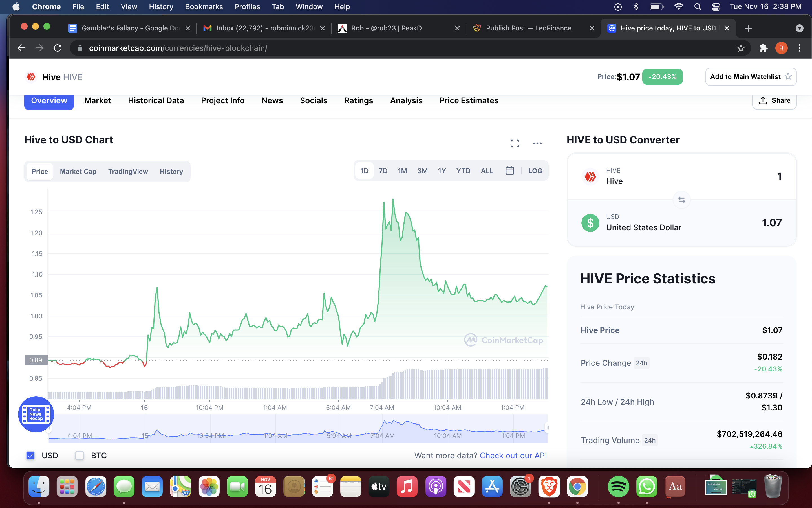Open Spotlight search in menu bar
The width and height of the screenshot is (812, 508).
tap(698, 7)
